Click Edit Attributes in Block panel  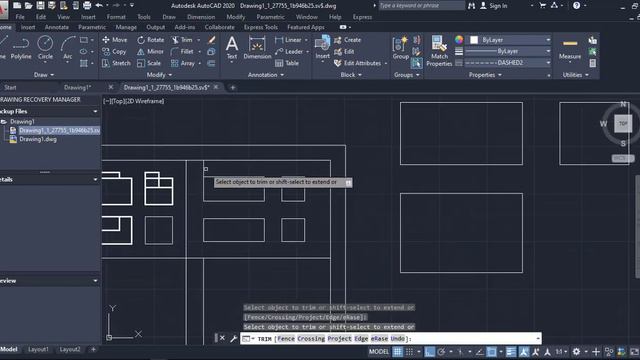(357, 63)
